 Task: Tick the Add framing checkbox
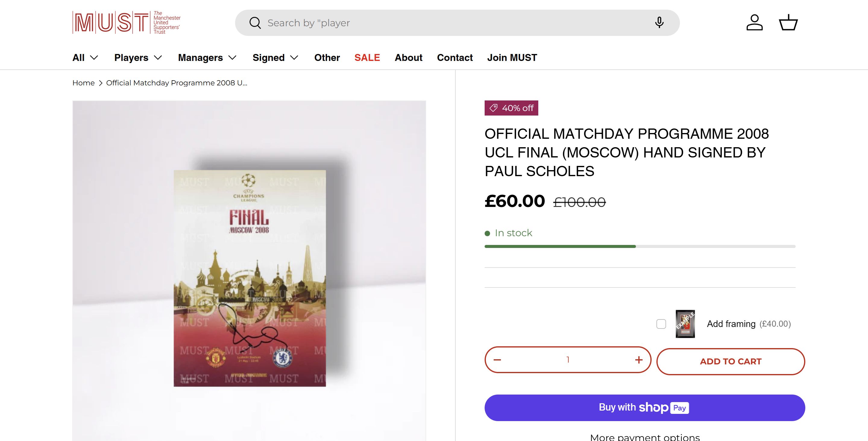pyautogui.click(x=661, y=324)
